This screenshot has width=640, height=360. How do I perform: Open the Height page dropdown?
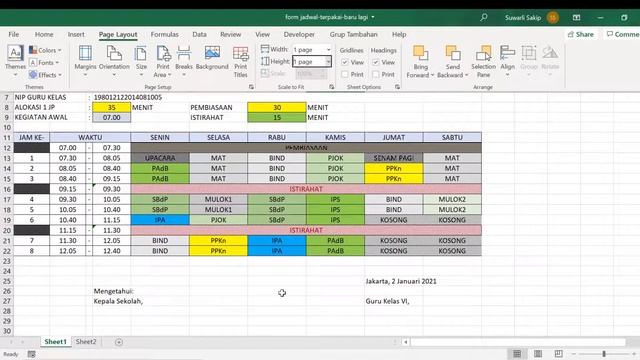tap(328, 62)
